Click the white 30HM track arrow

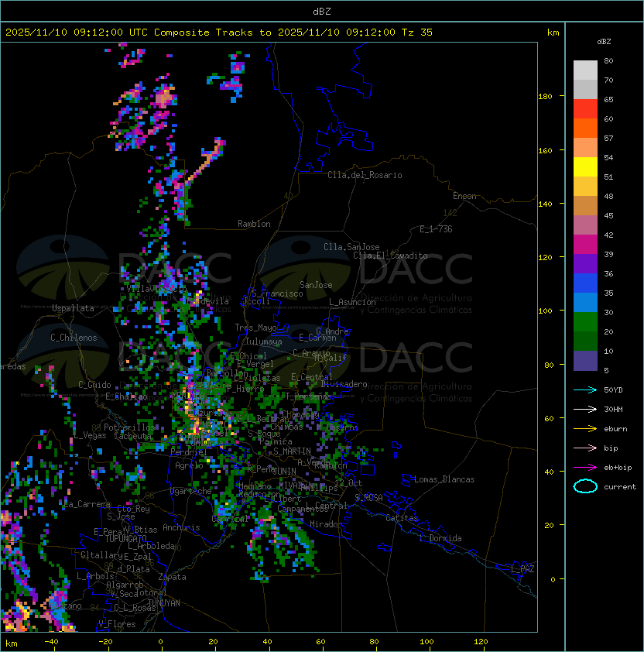click(585, 409)
